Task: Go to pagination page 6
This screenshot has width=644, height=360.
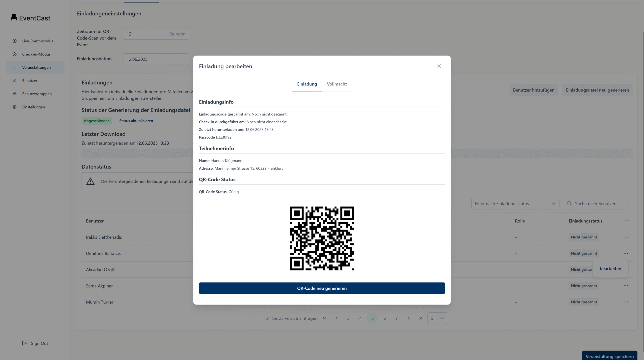Action: click(x=384, y=318)
